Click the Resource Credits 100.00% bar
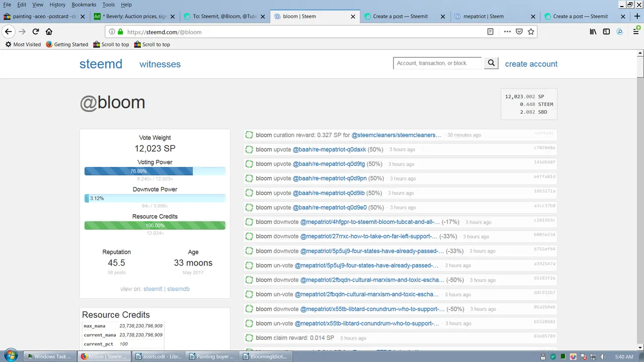644x362 pixels. pos(155,225)
